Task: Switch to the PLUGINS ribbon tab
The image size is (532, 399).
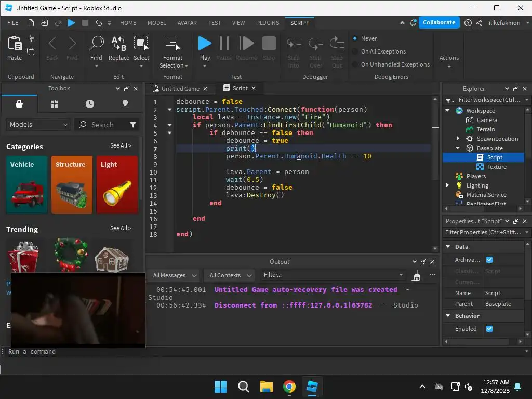Action: [x=268, y=23]
